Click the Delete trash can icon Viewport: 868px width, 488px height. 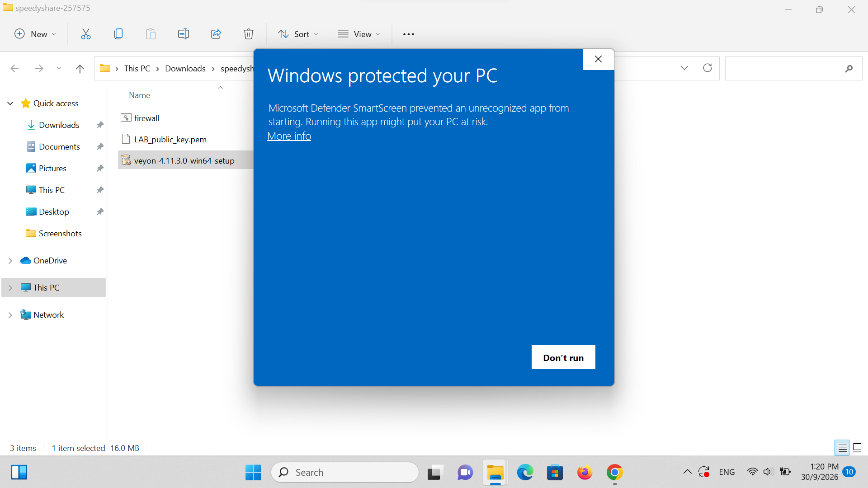point(249,34)
